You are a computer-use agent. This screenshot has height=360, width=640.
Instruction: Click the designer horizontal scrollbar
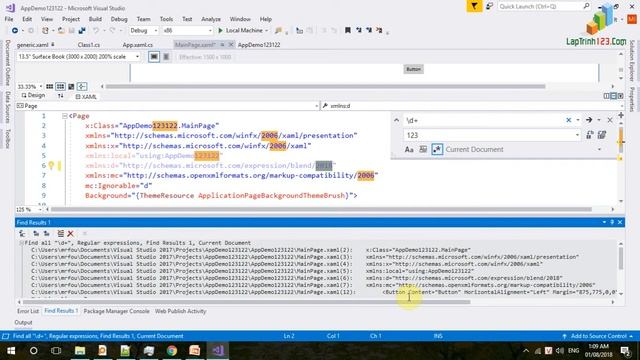325,87
